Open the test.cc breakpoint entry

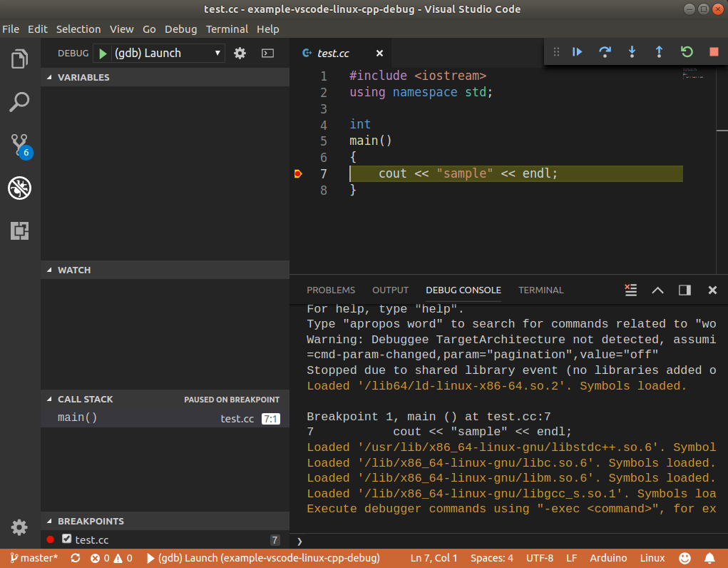click(x=165, y=539)
